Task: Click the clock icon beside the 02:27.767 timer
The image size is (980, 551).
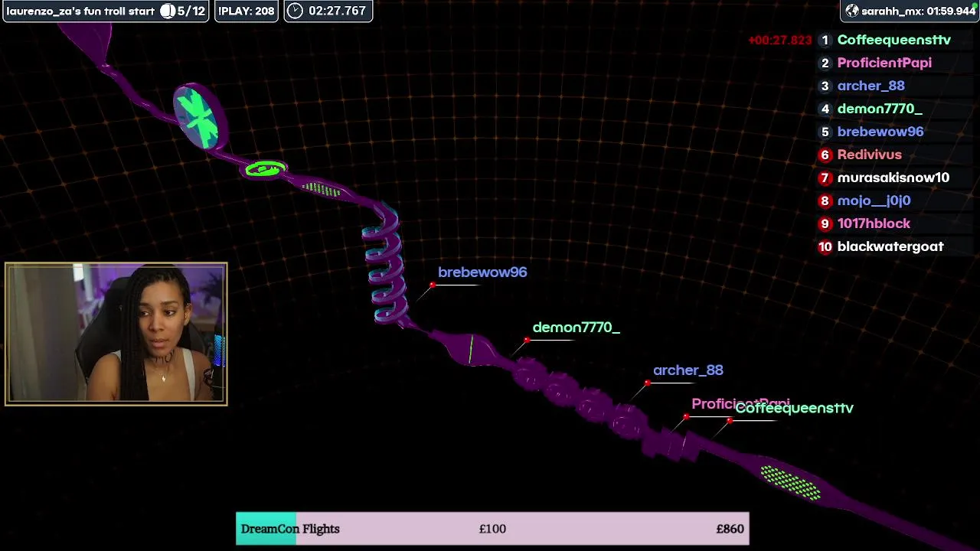Action: (295, 11)
